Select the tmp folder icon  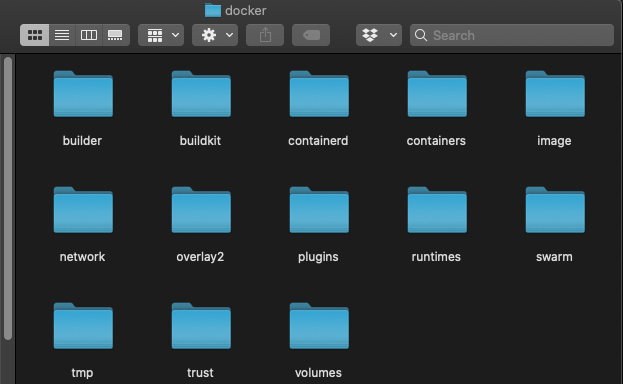[x=83, y=326]
